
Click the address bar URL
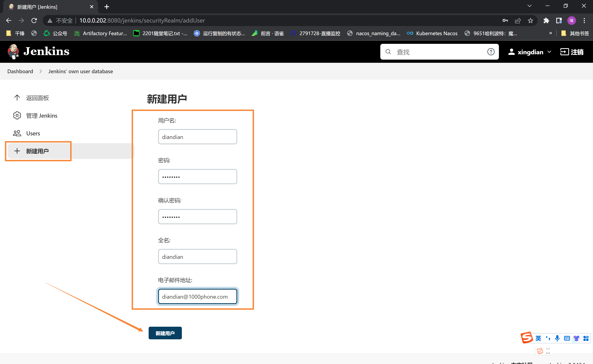(142, 21)
